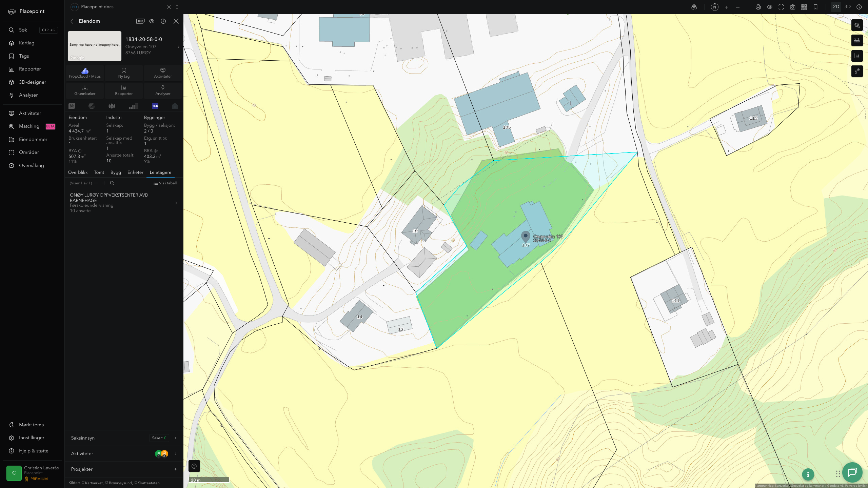868x488 pixels.
Task: Click the green info circle button
Action: click(808, 474)
